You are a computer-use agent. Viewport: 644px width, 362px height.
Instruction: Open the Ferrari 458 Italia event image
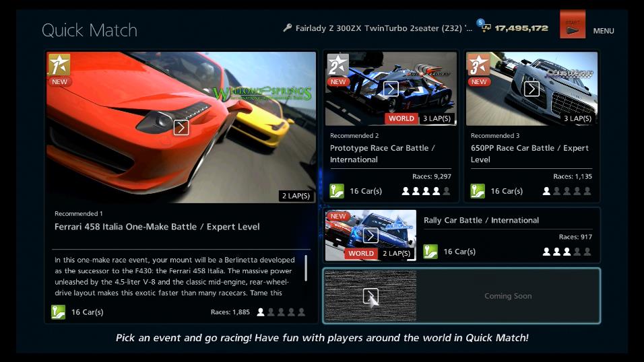(181, 127)
